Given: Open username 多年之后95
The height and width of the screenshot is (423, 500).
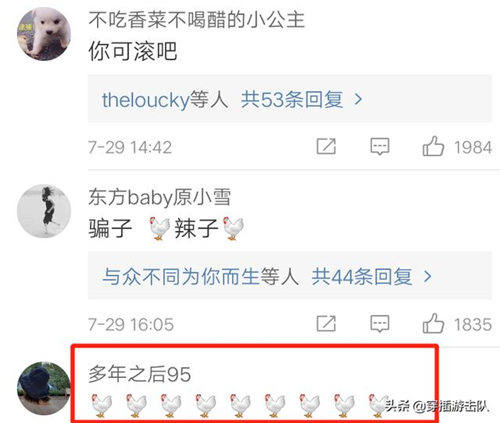Looking at the screenshot, I should [x=140, y=374].
